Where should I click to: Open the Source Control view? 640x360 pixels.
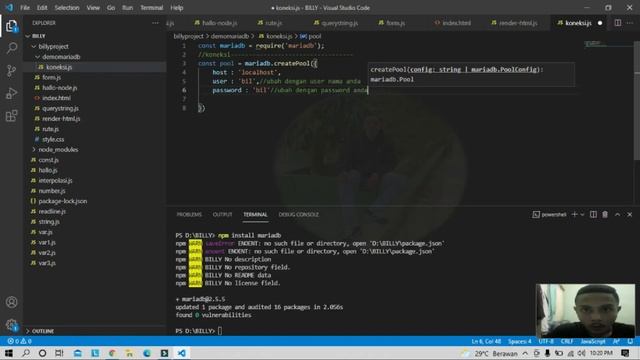click(11, 71)
